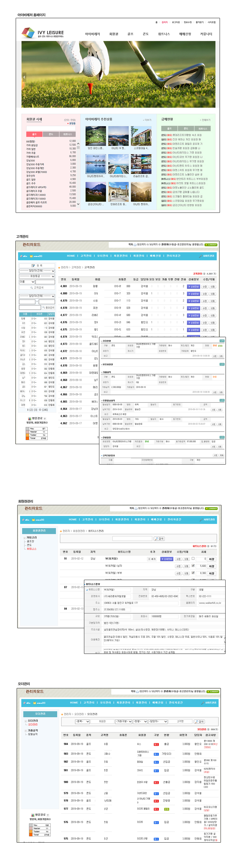Click the green 완료 badge on order 977
Screen dimensions: 235x868
(167, 809)
